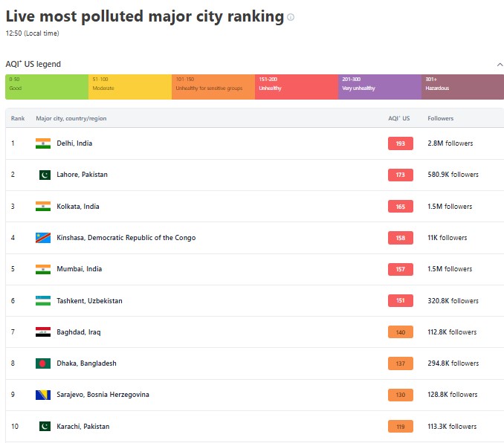Click the Iraq flag beside Baghdad
504x443 pixels.
coord(43,332)
